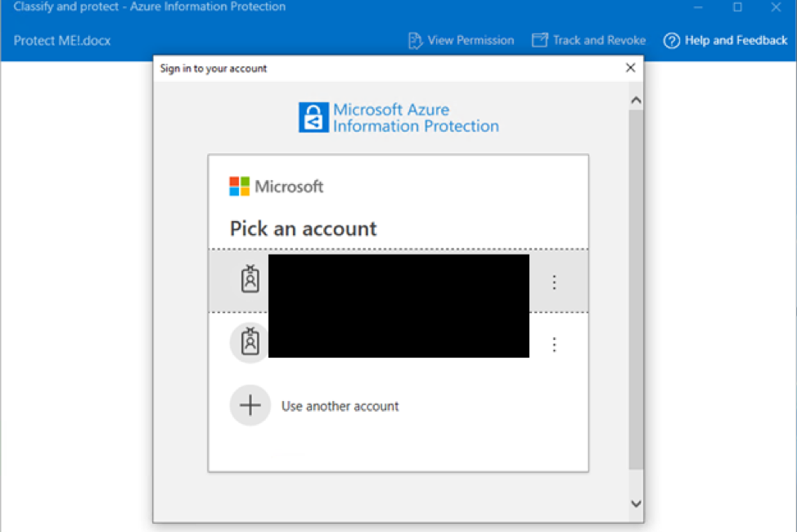Choose Use another account
The image size is (797, 532).
(x=340, y=406)
